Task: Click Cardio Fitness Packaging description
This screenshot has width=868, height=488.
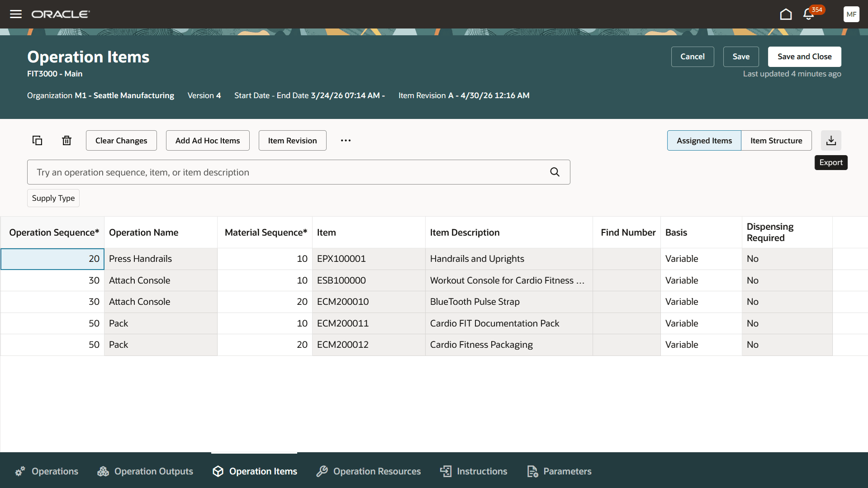Action: tap(509, 345)
